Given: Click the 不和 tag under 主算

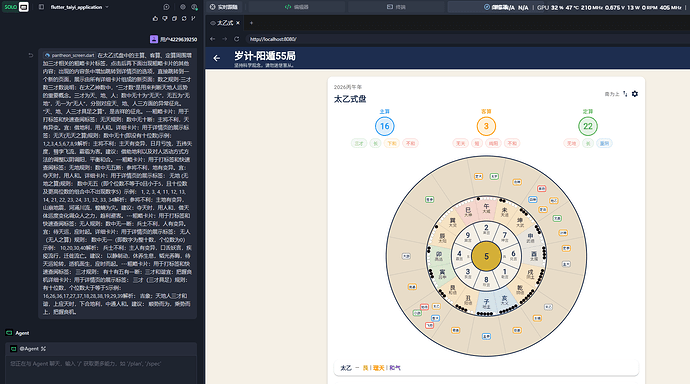Looking at the screenshot, I should (x=410, y=143).
